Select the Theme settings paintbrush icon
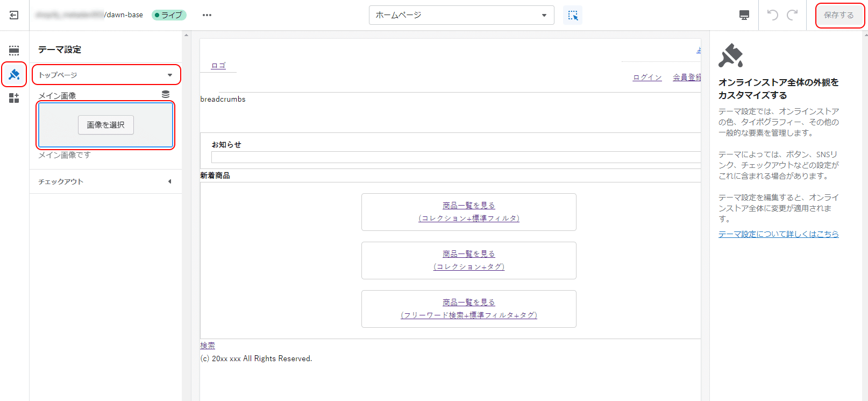The image size is (868, 401). click(x=14, y=74)
